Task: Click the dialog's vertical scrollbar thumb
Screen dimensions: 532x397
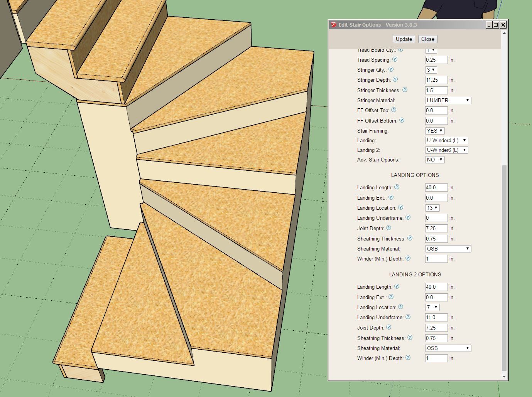Action: [504, 268]
